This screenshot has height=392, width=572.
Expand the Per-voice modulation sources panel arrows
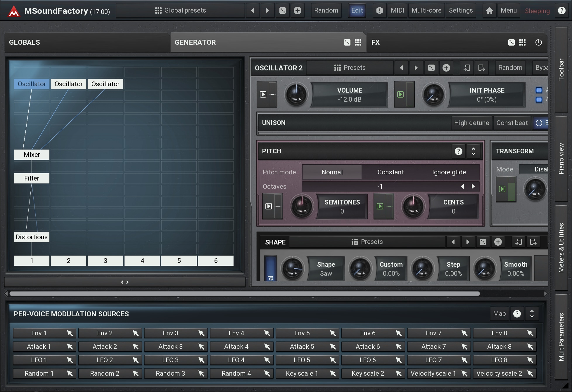[532, 314]
